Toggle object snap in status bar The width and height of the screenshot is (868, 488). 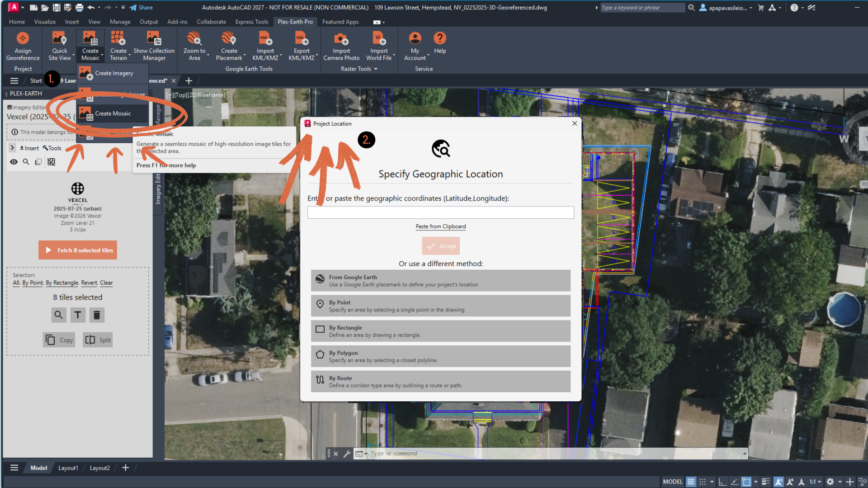pyautogui.click(x=746, y=482)
